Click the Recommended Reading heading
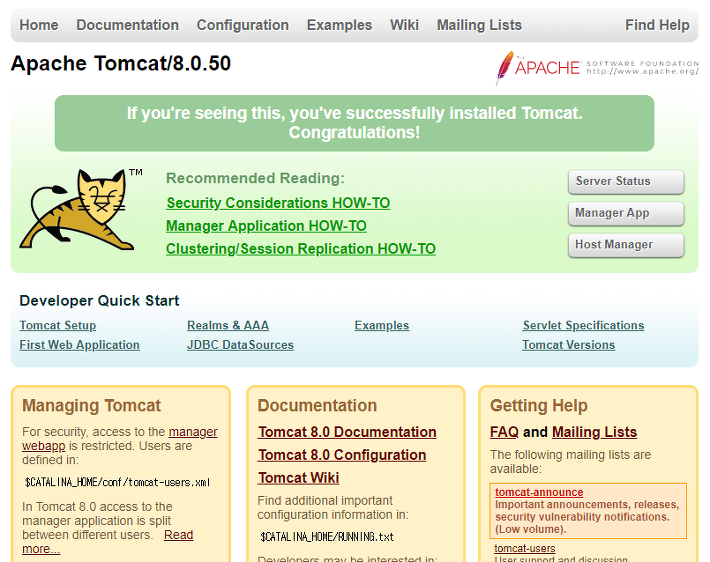Image resolution: width=710 pixels, height=562 pixels. [255, 178]
